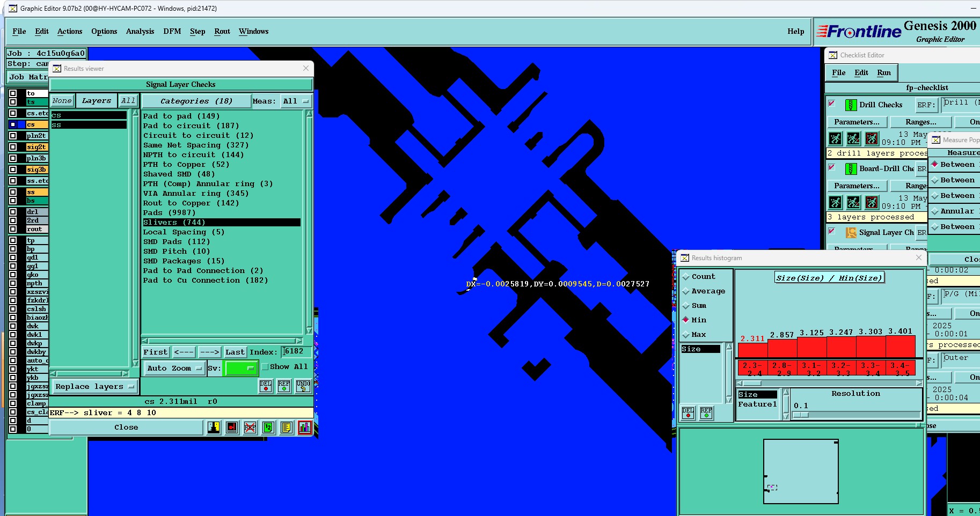The width and height of the screenshot is (980, 516).
Task: Toggle the Board-Drill Checks checkbox
Action: [832, 167]
